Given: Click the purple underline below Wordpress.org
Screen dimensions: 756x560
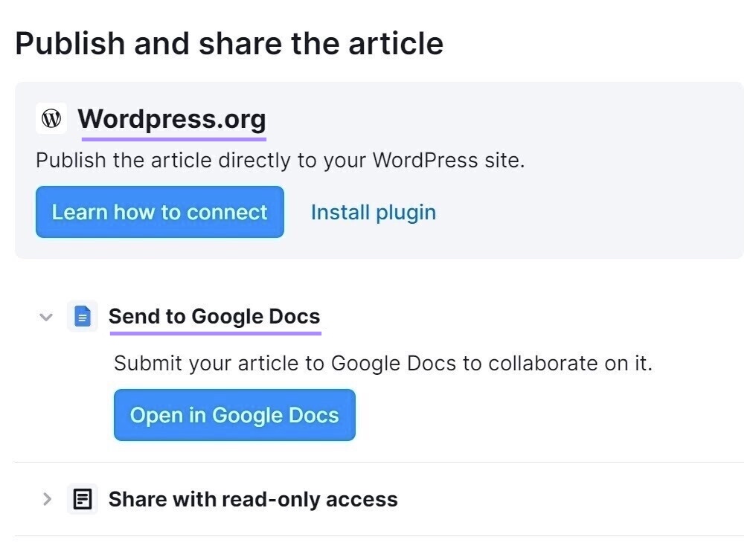Looking at the screenshot, I should coord(173,138).
